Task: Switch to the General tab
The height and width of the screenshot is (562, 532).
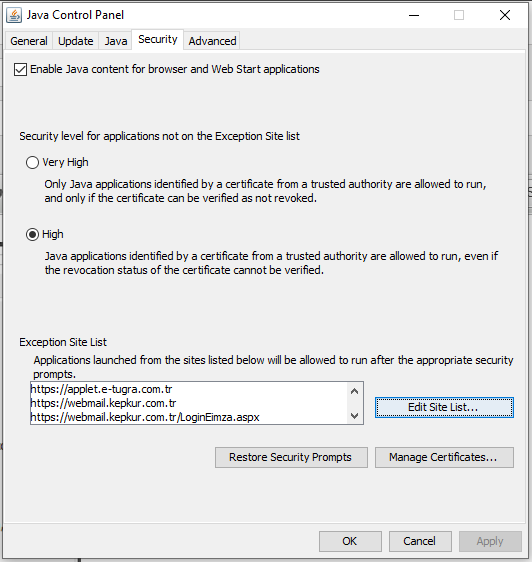Action: [x=29, y=41]
